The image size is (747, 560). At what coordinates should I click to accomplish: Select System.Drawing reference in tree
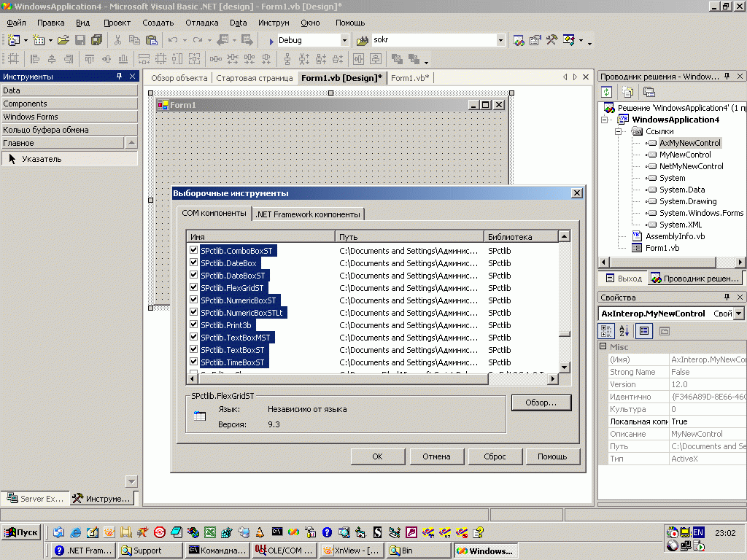(687, 201)
